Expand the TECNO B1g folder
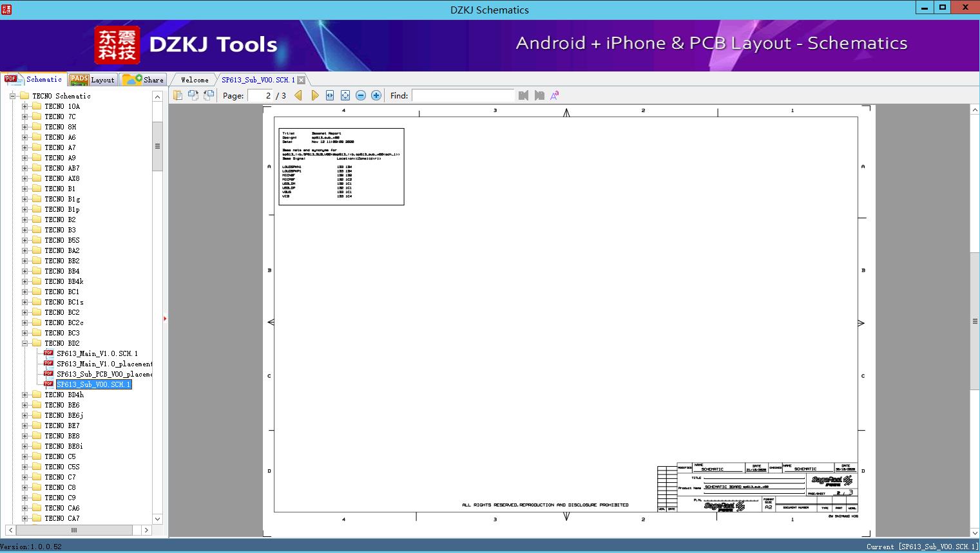 (24, 199)
